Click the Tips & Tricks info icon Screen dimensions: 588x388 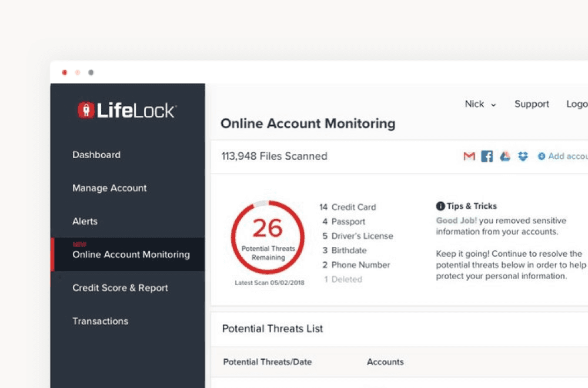coord(440,206)
